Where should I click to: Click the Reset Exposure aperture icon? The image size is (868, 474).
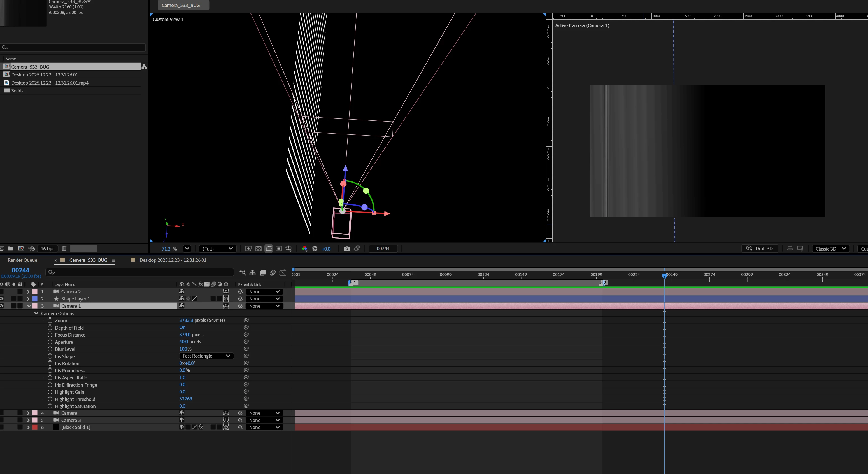(315, 249)
